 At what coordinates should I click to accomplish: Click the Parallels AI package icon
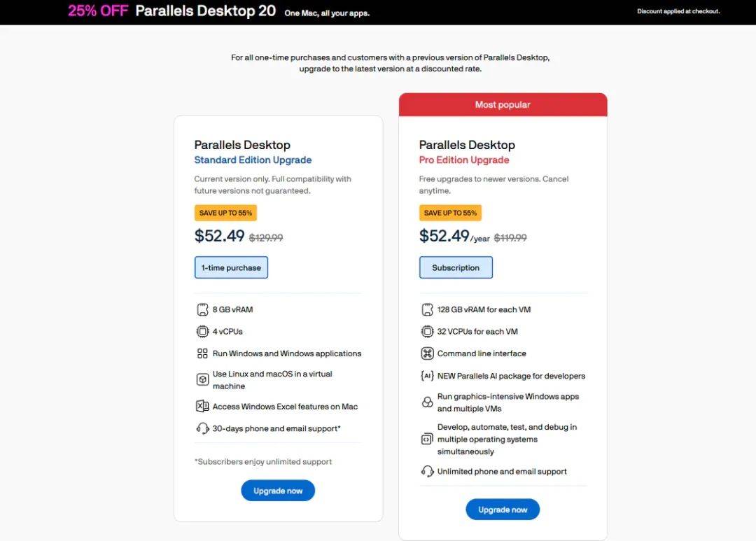coord(427,376)
